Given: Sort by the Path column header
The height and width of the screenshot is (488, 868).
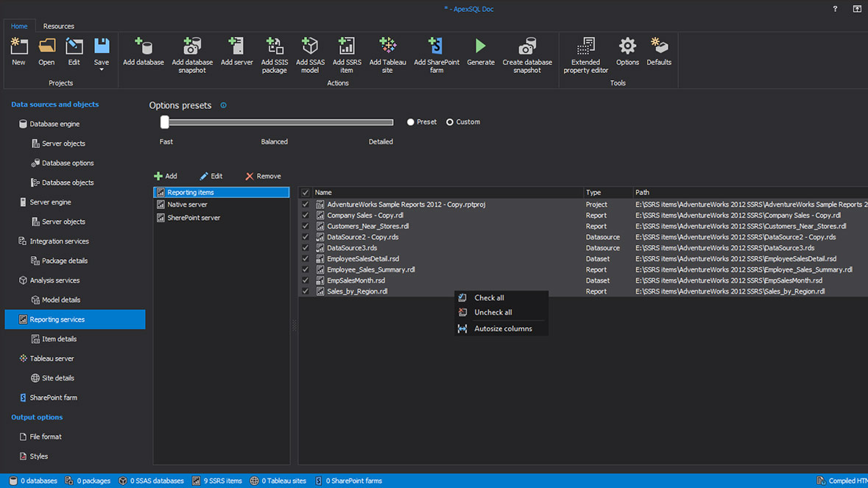Looking at the screenshot, I should (x=750, y=193).
